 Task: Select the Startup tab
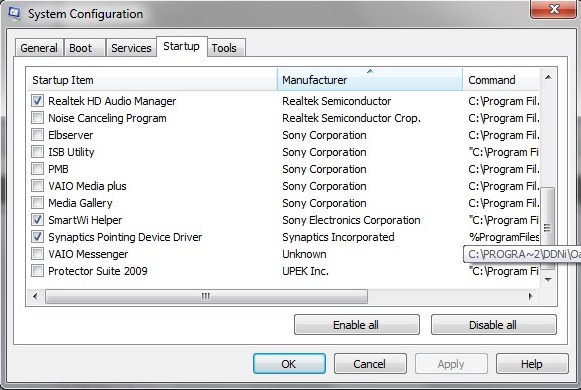(x=182, y=46)
